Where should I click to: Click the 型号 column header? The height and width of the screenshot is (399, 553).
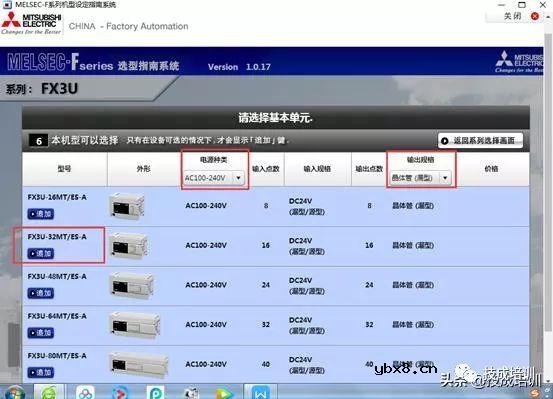click(x=65, y=169)
